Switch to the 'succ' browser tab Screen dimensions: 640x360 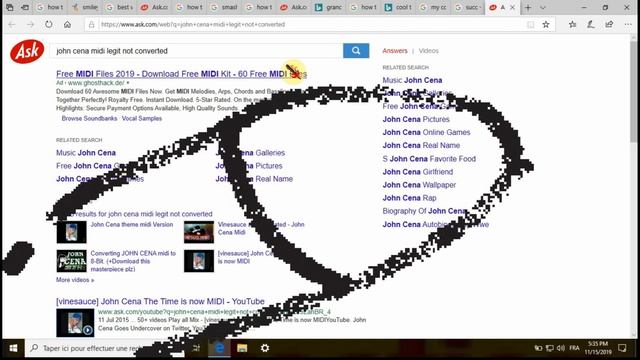(x=468, y=7)
